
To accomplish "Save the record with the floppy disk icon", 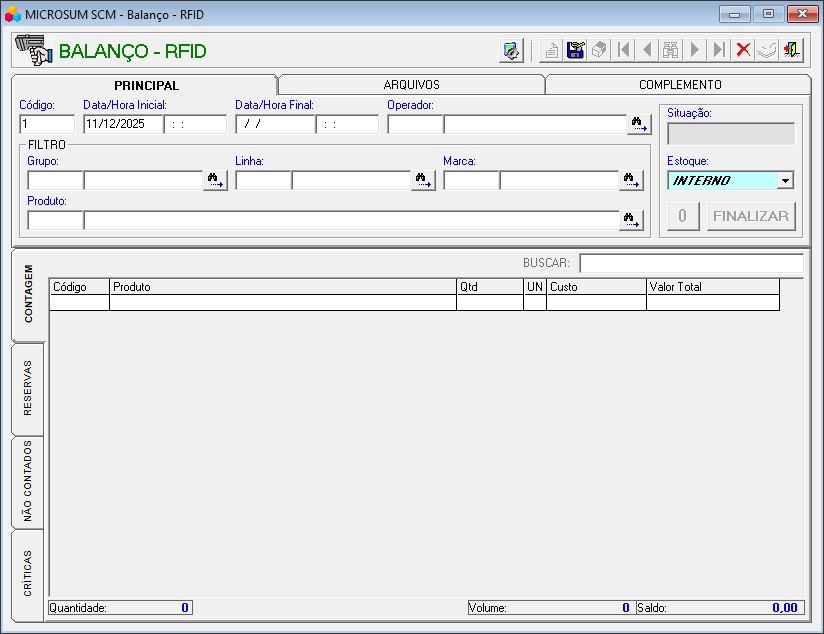I will click(575, 50).
